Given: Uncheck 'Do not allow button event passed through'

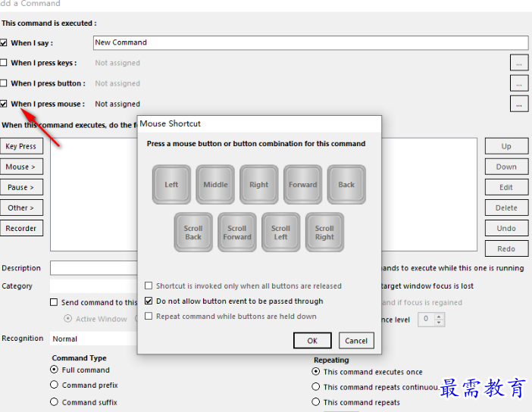Looking at the screenshot, I should tap(149, 301).
